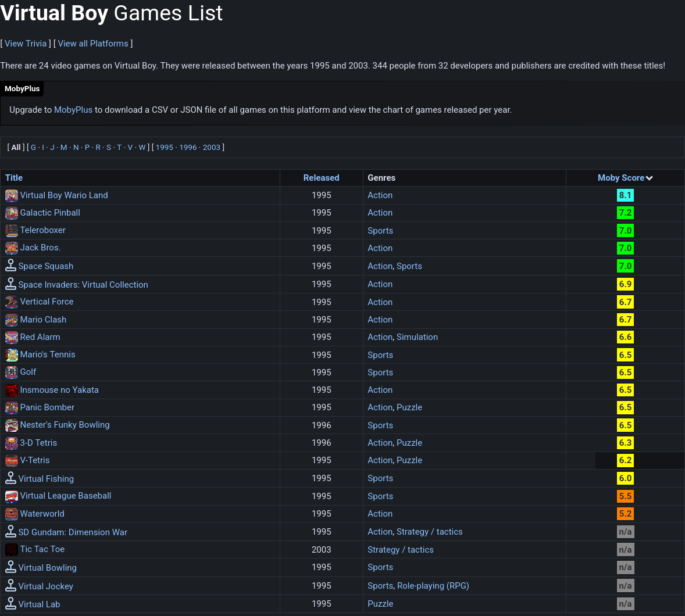Open the View Trivia link
The image size is (685, 616).
click(26, 44)
